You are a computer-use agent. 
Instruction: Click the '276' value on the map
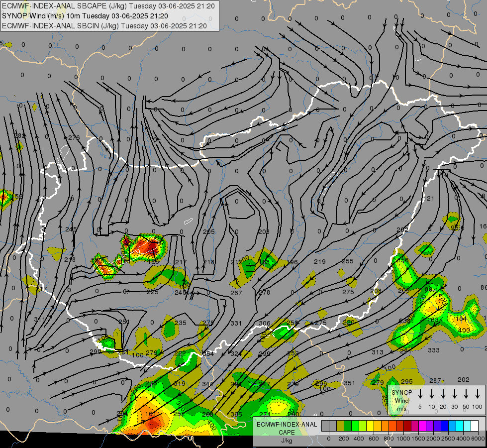click(x=74, y=138)
